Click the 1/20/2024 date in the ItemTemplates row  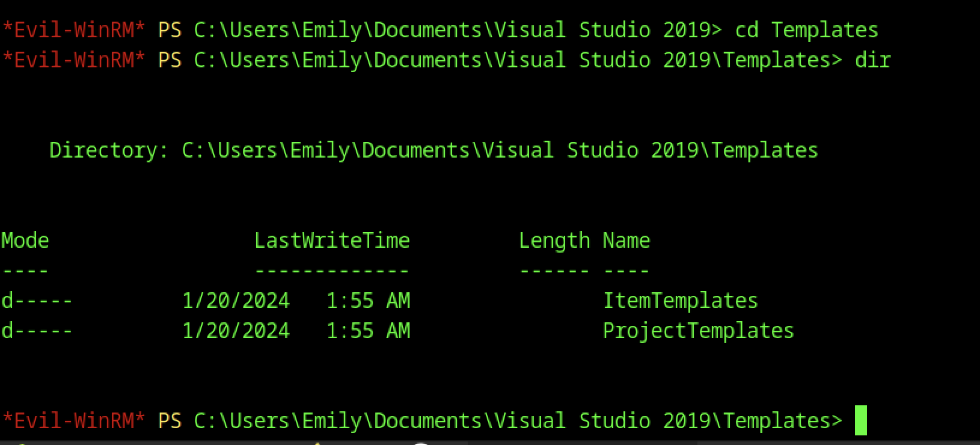click(236, 300)
